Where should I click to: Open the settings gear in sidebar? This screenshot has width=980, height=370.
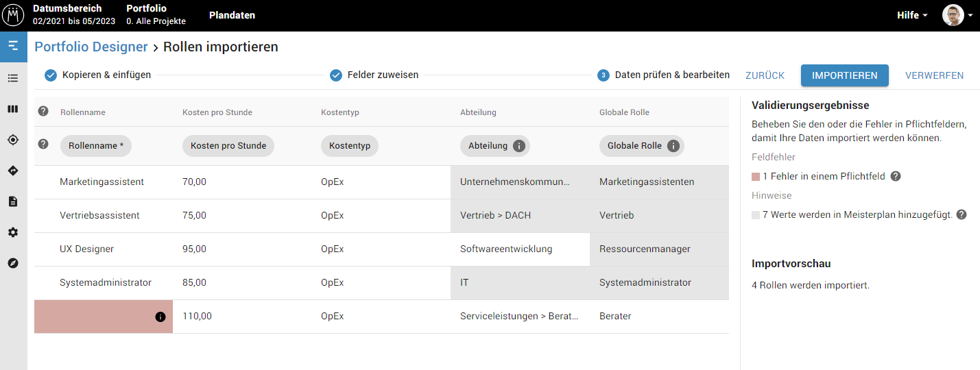pos(13,232)
